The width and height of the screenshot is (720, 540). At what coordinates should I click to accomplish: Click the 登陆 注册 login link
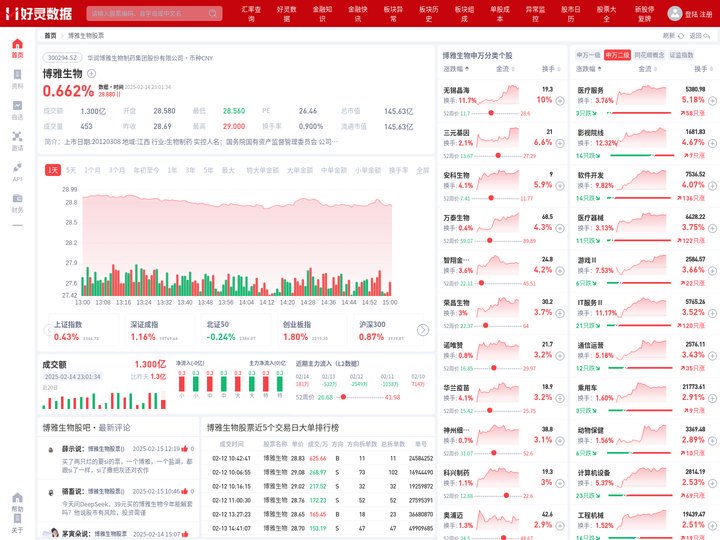pos(698,14)
